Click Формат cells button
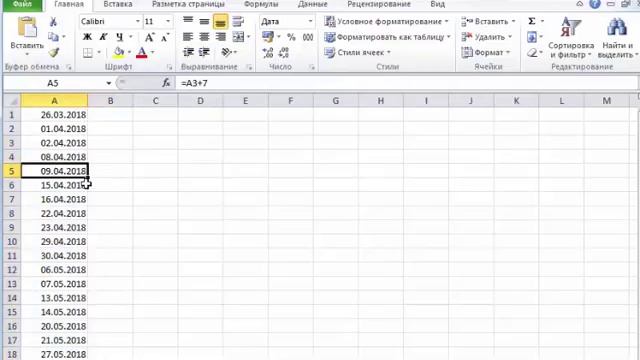640x360 pixels. pyautogui.click(x=486, y=53)
